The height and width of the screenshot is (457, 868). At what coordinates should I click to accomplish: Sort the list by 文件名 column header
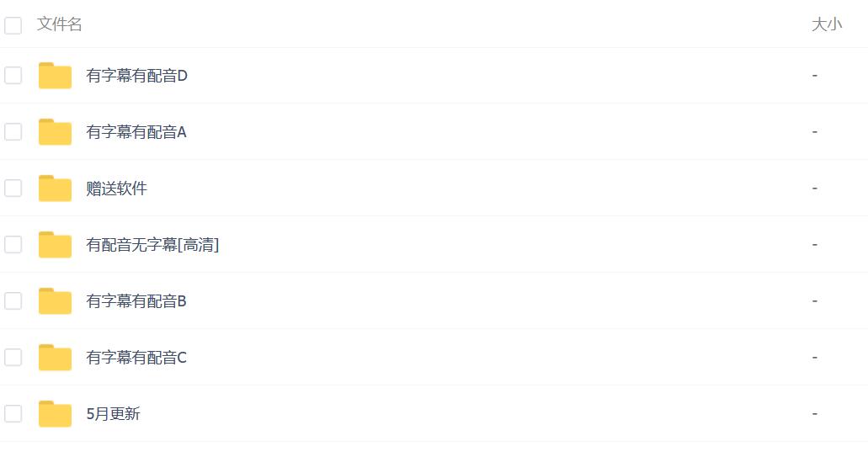59,24
